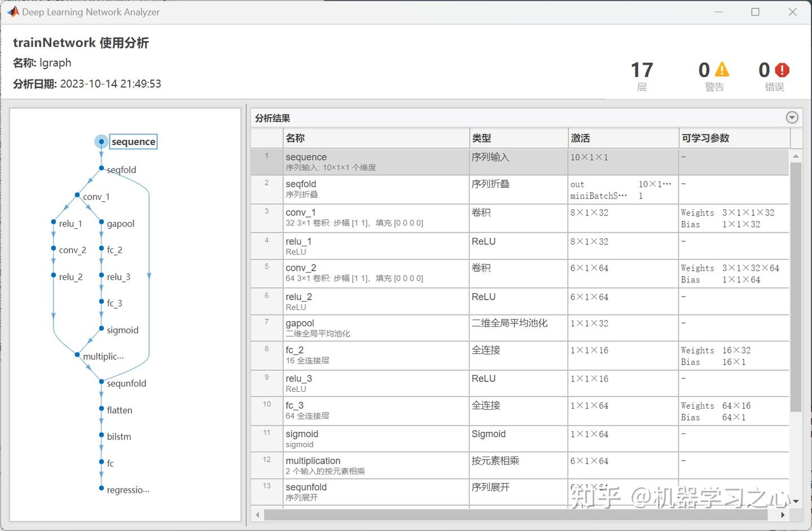The width and height of the screenshot is (812, 531).
Task: Sort by the 类型 column header
Action: pyautogui.click(x=519, y=138)
